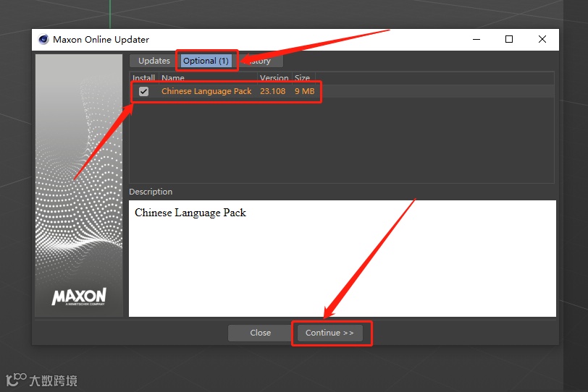The height and width of the screenshot is (392, 588).
Task: Click the 23.108 version value
Action: click(x=272, y=91)
